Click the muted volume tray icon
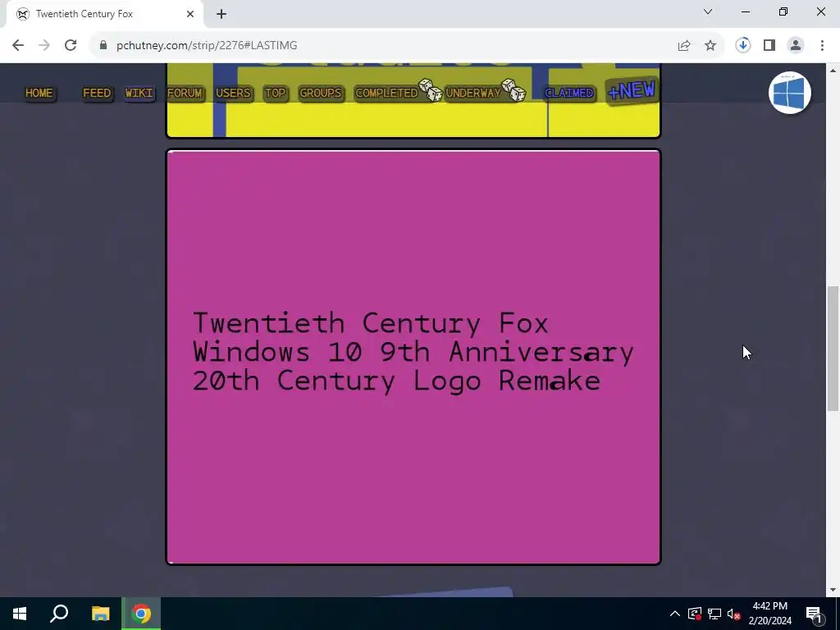This screenshot has width=840, height=630. coord(734,614)
